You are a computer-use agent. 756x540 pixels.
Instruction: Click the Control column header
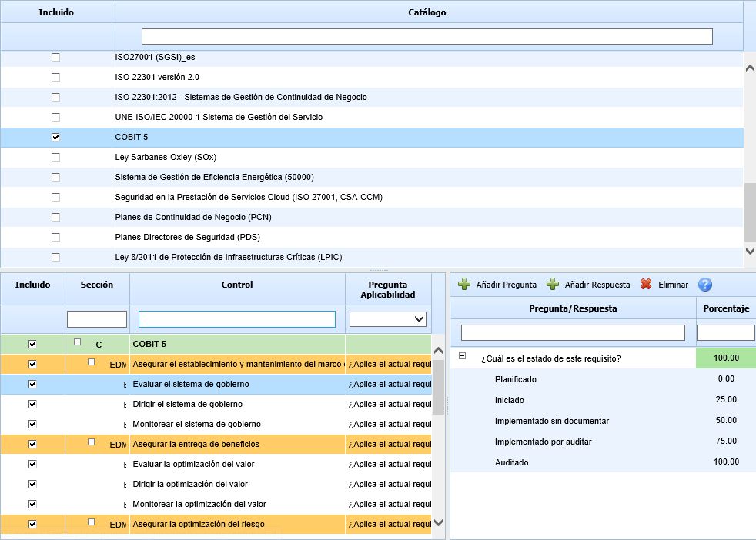click(237, 285)
